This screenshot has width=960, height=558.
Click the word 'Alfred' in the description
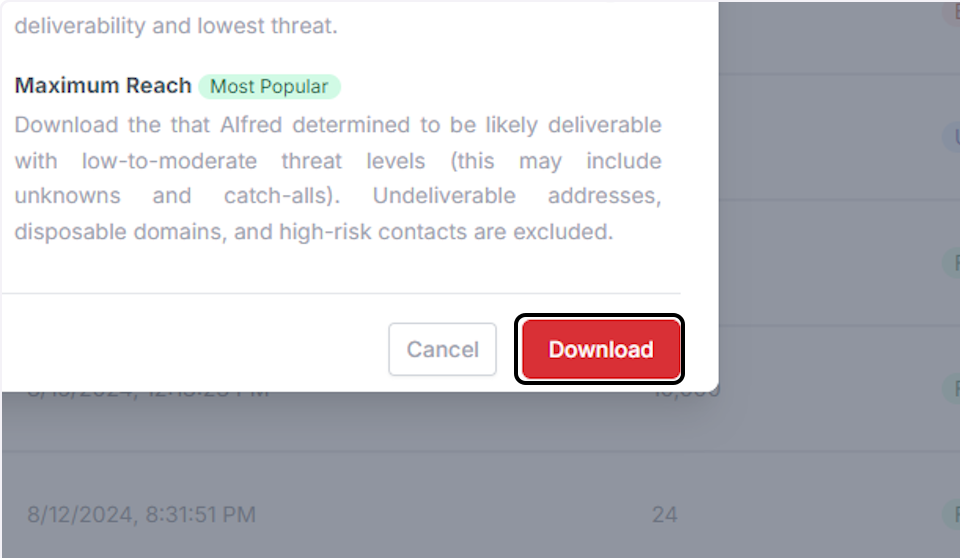coord(251,125)
